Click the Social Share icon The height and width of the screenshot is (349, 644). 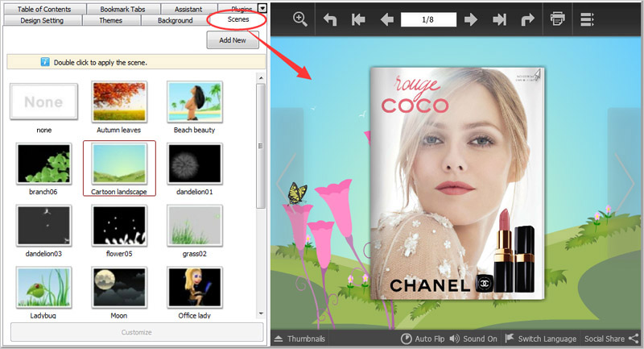(634, 339)
